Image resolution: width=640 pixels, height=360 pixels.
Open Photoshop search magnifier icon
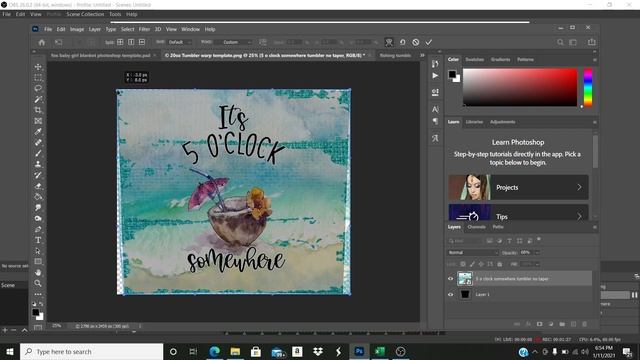click(560, 42)
